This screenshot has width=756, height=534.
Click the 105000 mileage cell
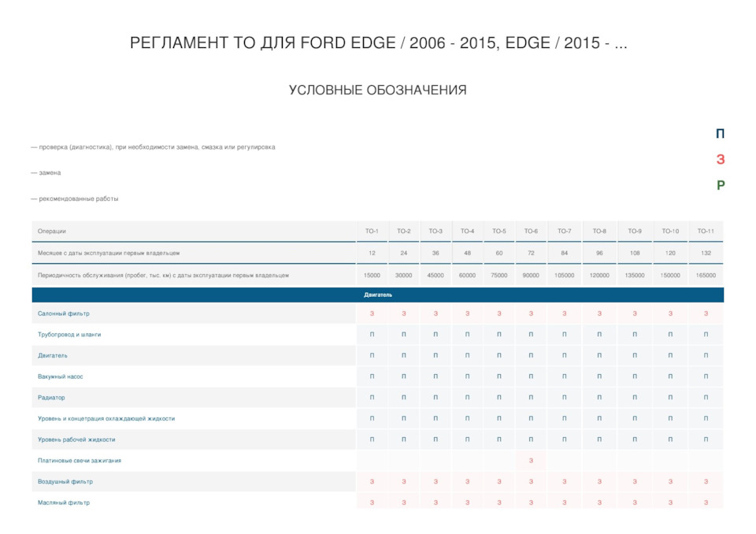click(x=564, y=276)
